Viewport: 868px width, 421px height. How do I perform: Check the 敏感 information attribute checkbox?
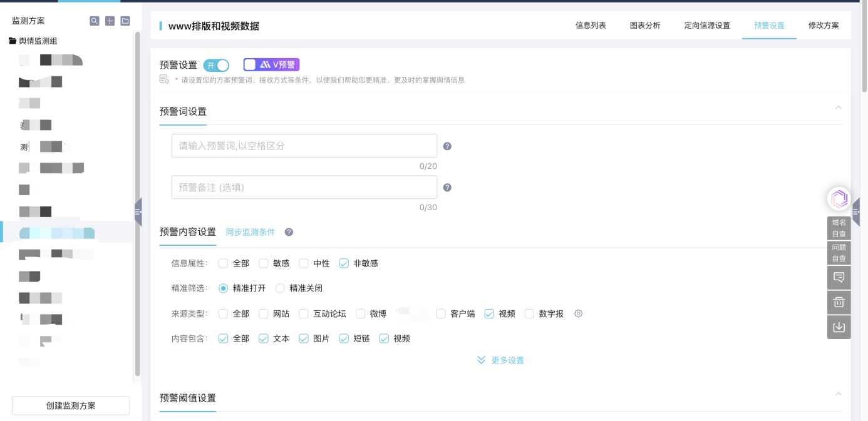264,263
